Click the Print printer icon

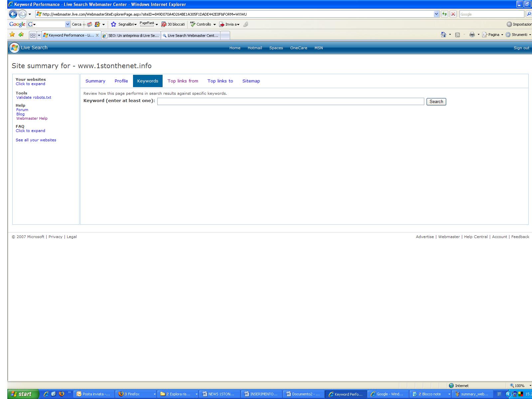tap(472, 35)
